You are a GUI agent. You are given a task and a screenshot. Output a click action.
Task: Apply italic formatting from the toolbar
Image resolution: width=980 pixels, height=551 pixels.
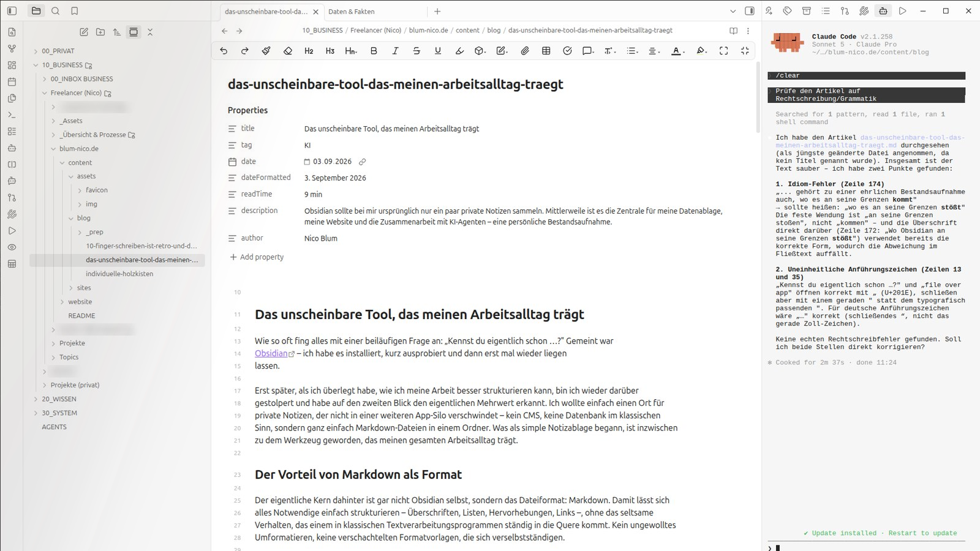(395, 51)
